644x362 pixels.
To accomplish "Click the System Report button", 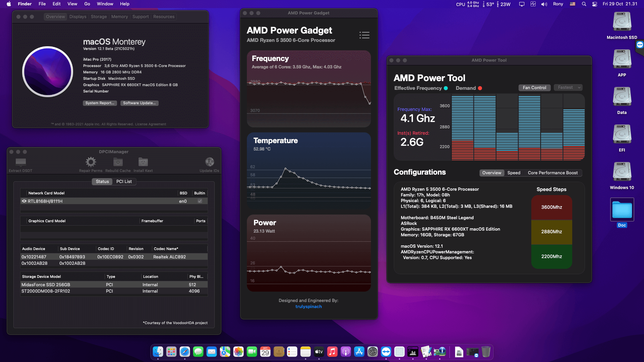I will (x=100, y=103).
